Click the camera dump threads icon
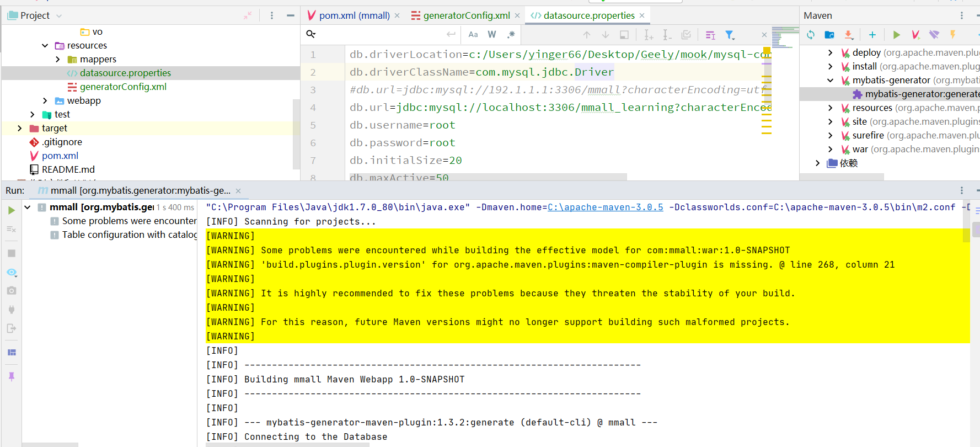This screenshot has width=980, height=447. (12, 290)
